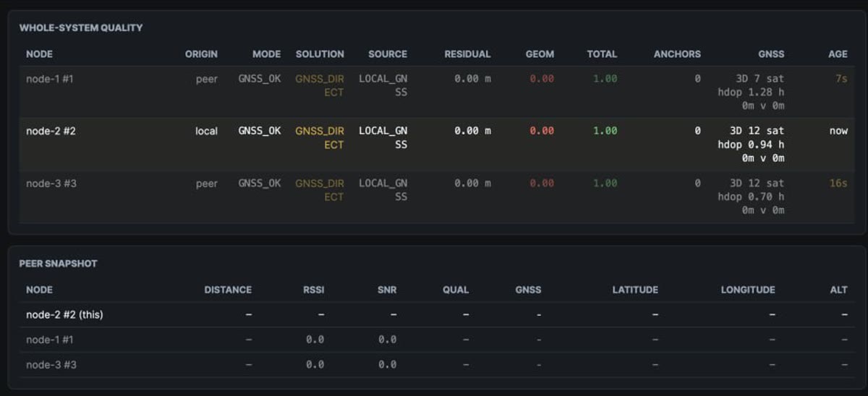The image size is (868, 396).
Task: Click the ANCHORS column header
Action: (677, 54)
